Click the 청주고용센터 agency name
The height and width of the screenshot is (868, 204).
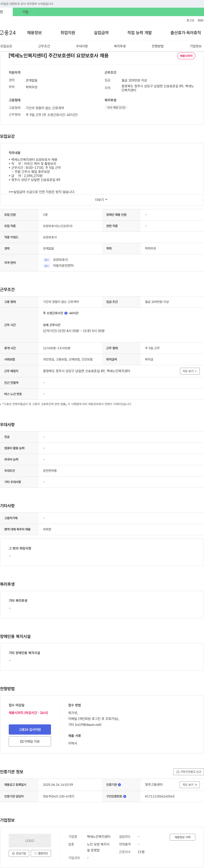click(x=154, y=785)
